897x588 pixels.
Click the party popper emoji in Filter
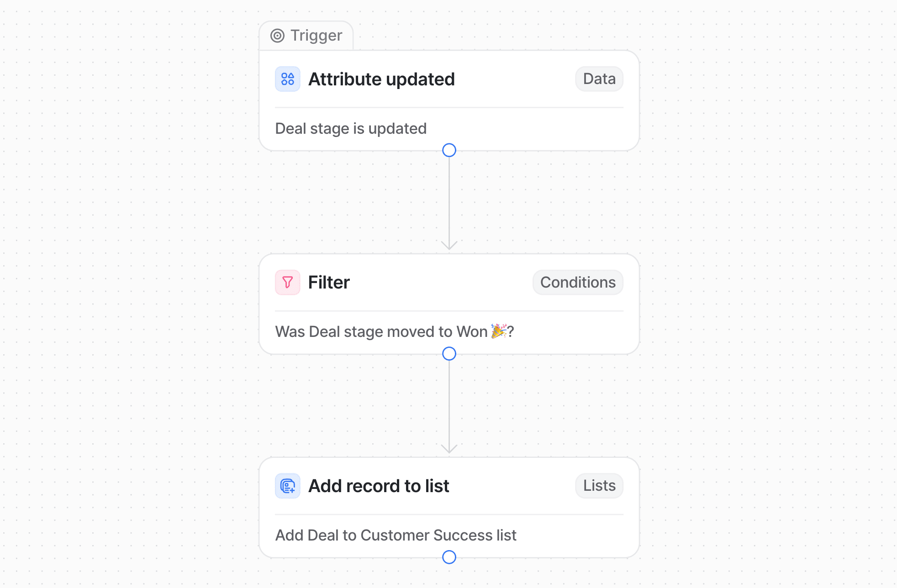499,331
